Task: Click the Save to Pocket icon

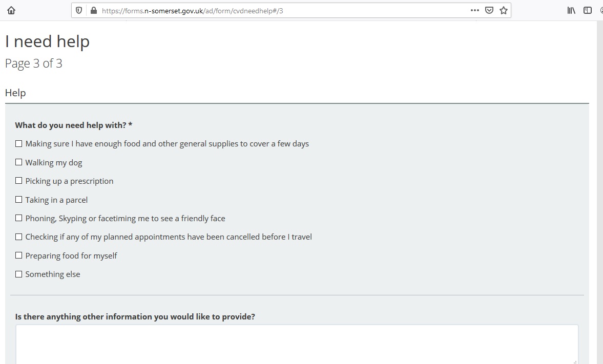Action: (489, 10)
